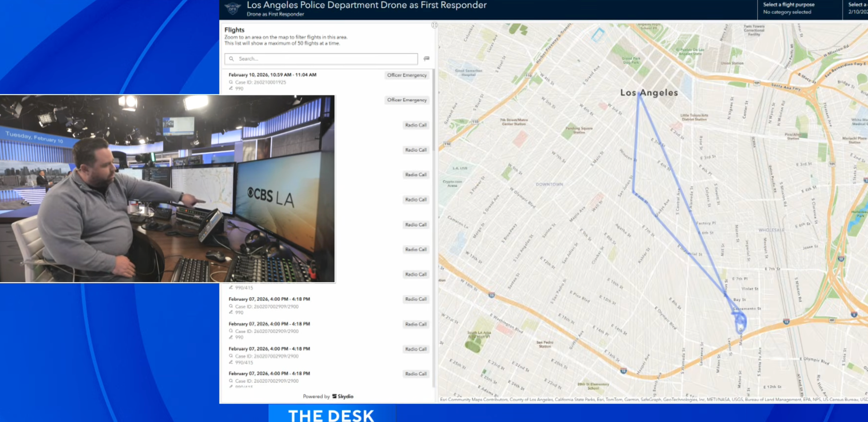Select the February 10, 10:59 AM flight

click(x=326, y=82)
